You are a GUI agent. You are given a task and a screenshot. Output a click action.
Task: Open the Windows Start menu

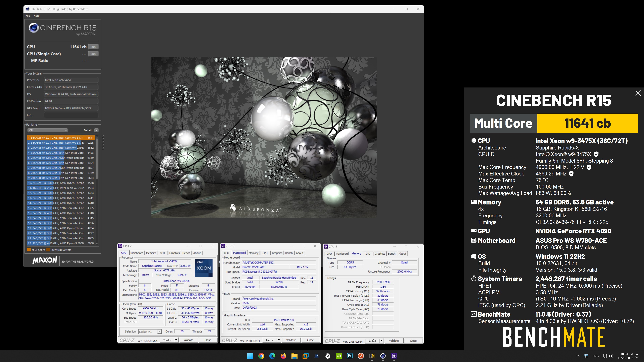click(x=250, y=356)
